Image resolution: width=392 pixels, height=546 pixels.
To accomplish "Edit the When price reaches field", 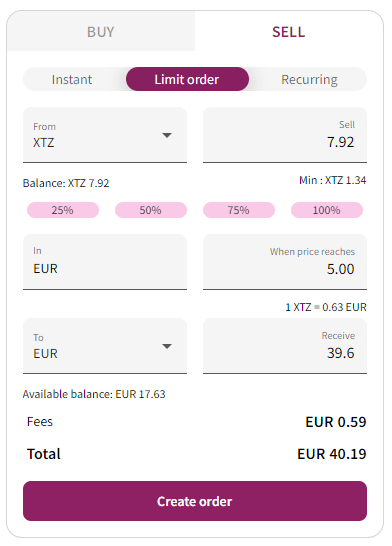I will point(285,262).
